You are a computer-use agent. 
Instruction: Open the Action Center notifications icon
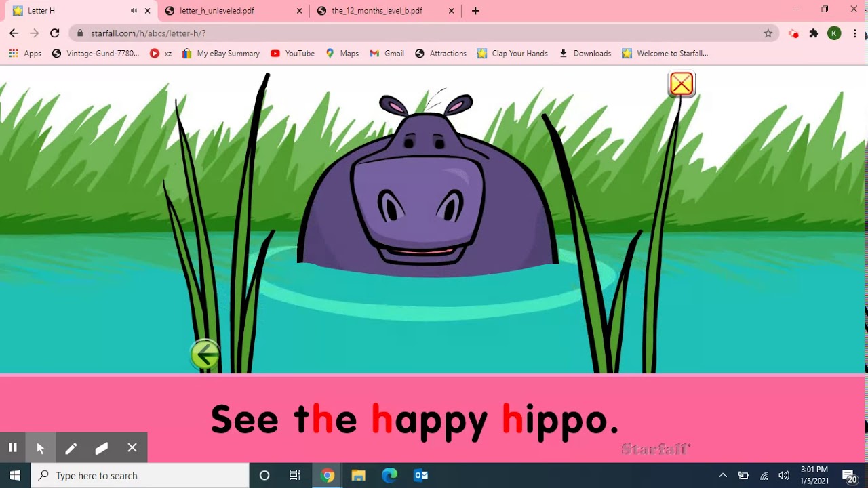point(849,475)
